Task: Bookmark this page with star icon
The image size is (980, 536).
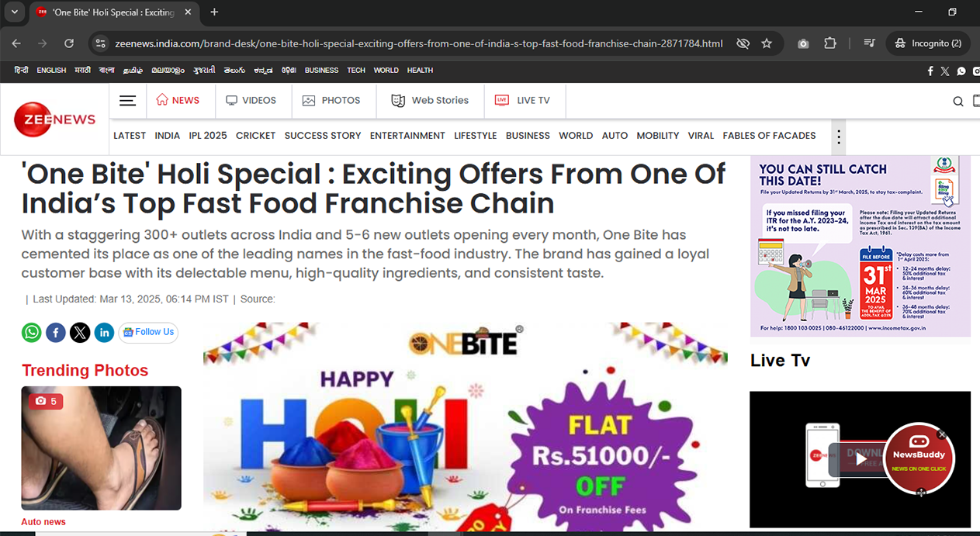Action: (x=767, y=43)
